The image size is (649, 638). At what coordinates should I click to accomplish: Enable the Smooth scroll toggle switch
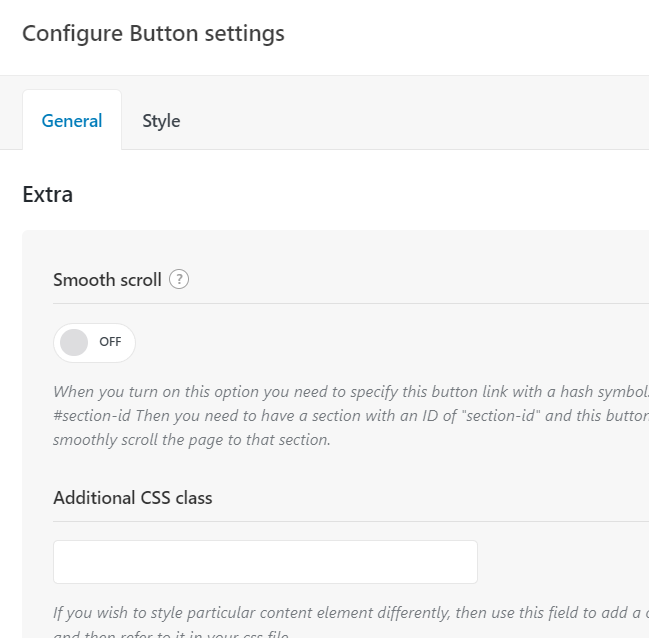[x=94, y=342]
